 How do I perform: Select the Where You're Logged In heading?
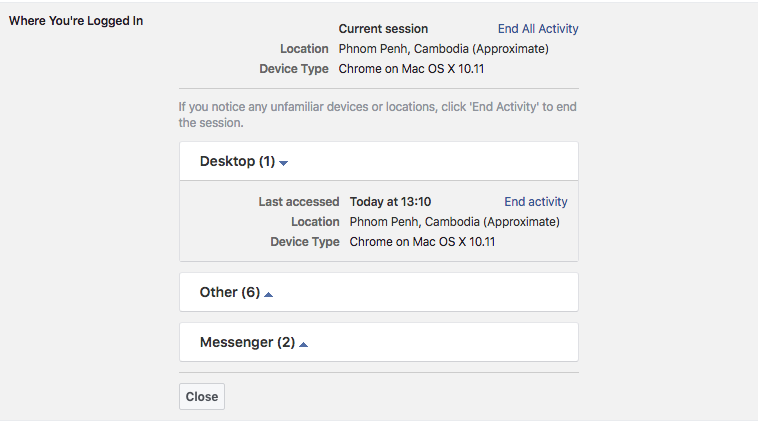[x=76, y=20]
